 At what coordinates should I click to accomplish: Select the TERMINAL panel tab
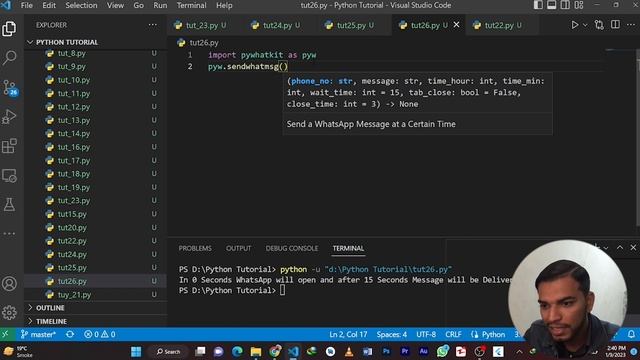(x=348, y=248)
